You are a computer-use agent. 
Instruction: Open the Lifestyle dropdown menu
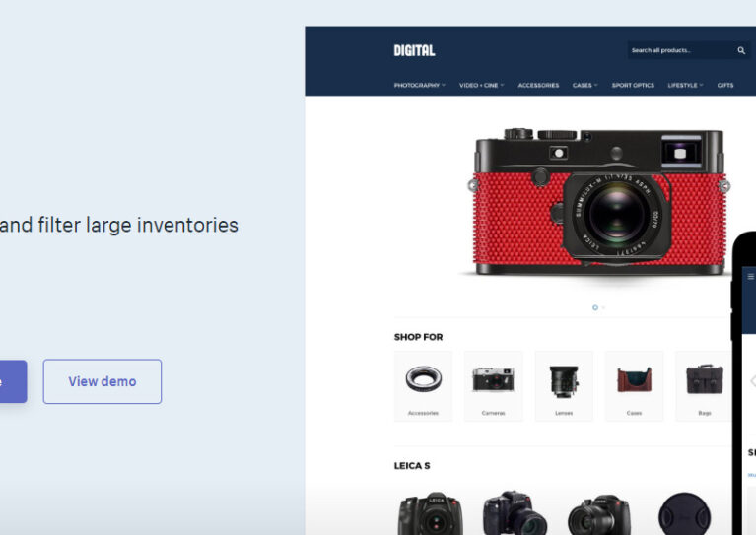685,86
